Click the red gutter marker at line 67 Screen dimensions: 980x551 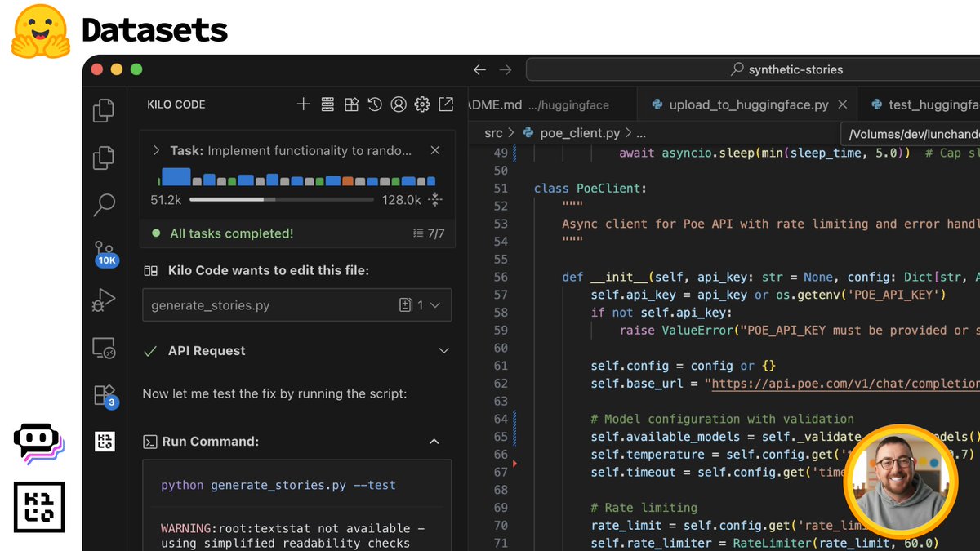(514, 464)
